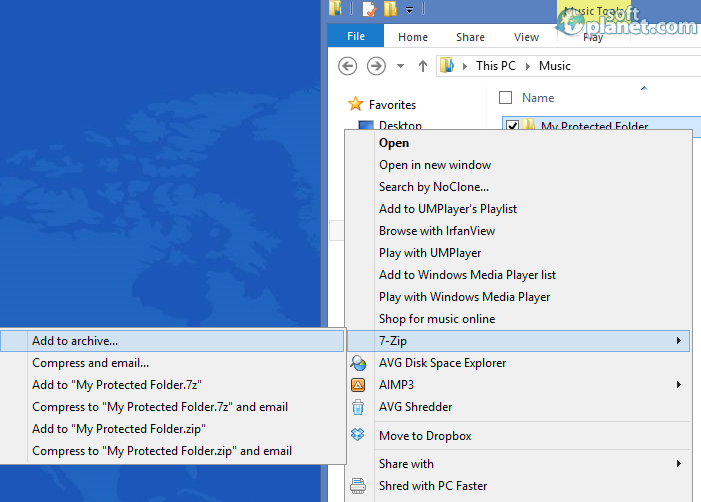The height and width of the screenshot is (502, 701).
Task: Select Desktop in navigation pane
Action: [400, 125]
